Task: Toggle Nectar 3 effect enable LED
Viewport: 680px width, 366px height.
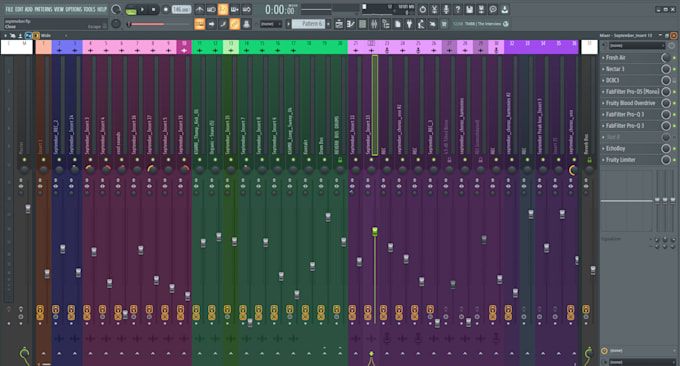Action: pos(674,69)
